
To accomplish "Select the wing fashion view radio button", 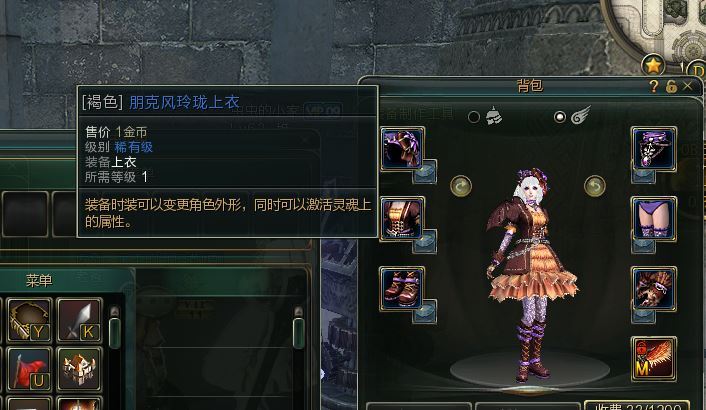I will pos(560,117).
